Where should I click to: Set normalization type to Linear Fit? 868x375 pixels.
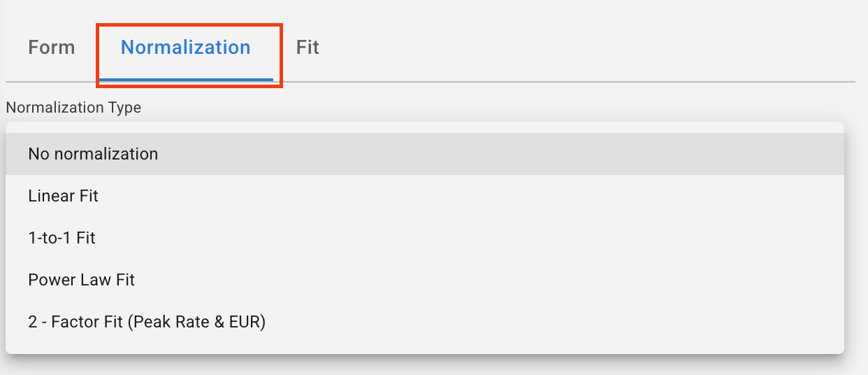63,196
